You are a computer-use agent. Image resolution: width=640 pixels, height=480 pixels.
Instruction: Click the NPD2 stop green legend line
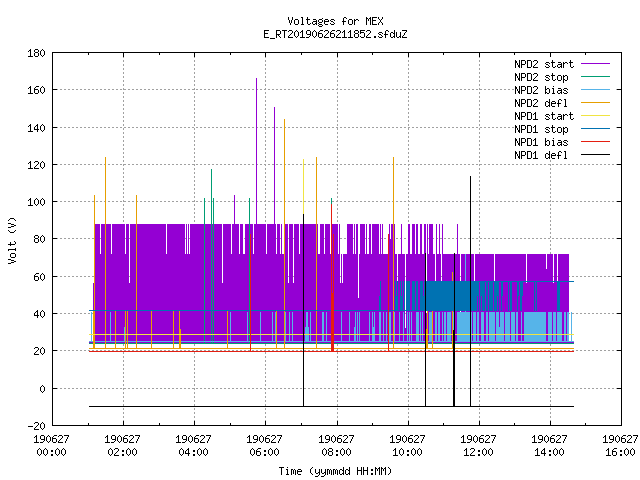[595, 77]
